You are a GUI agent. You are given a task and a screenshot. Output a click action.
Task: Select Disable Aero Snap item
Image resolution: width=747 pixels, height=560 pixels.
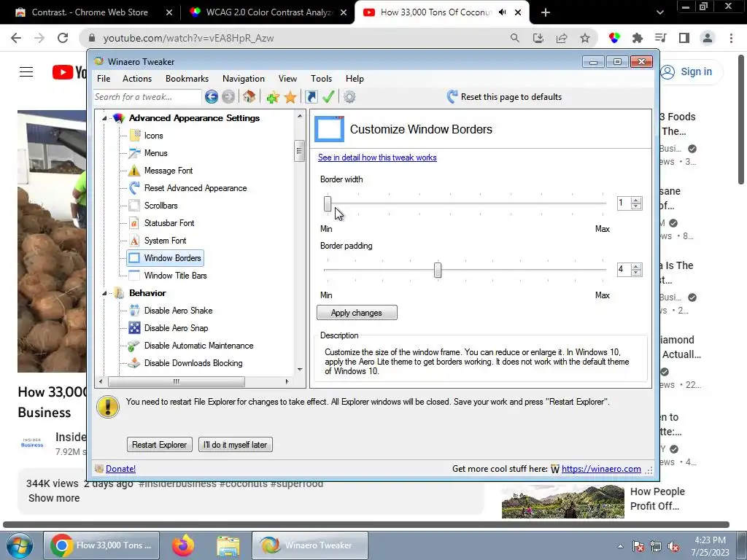177,328
